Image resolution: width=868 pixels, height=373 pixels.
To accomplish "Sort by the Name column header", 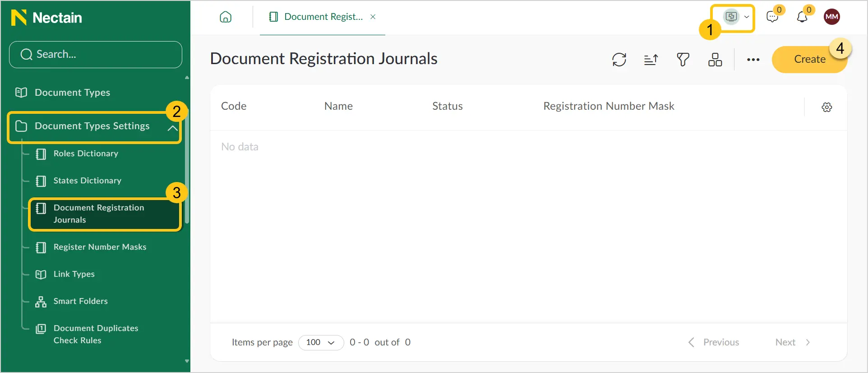I will pos(338,106).
